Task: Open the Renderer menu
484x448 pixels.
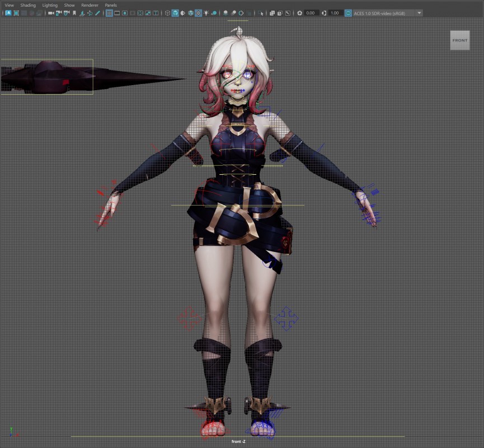Action: coord(90,5)
